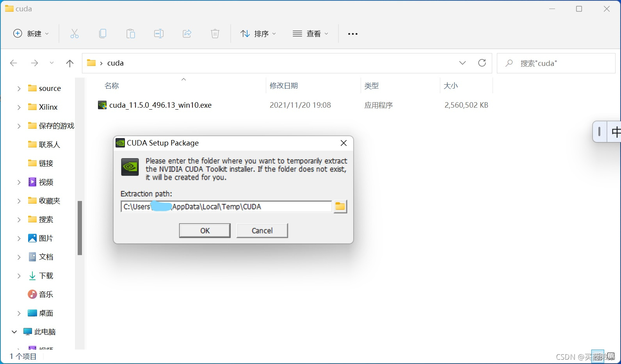Collapse the 此电脑 tree node

tap(14, 332)
